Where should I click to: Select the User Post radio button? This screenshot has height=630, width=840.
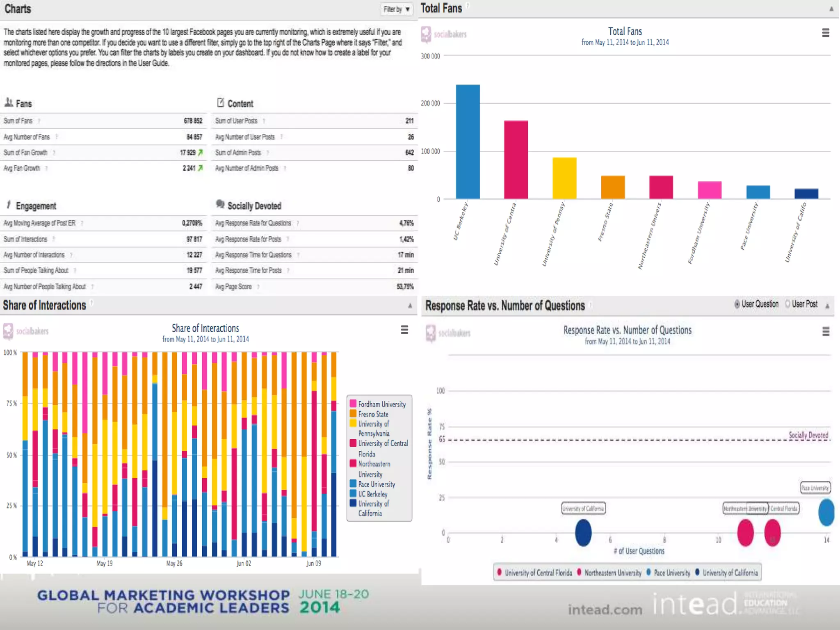coord(787,304)
